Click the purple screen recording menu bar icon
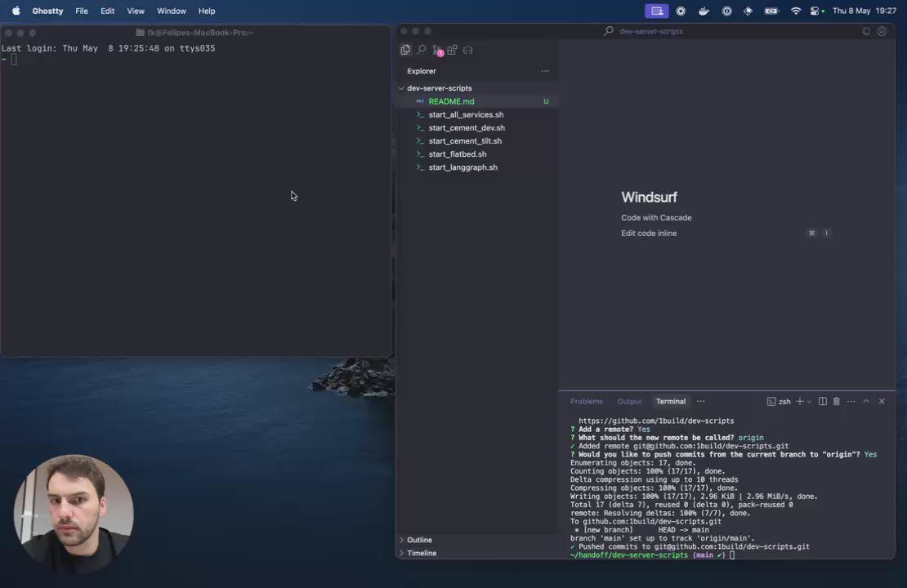This screenshot has width=907, height=588. (656, 11)
